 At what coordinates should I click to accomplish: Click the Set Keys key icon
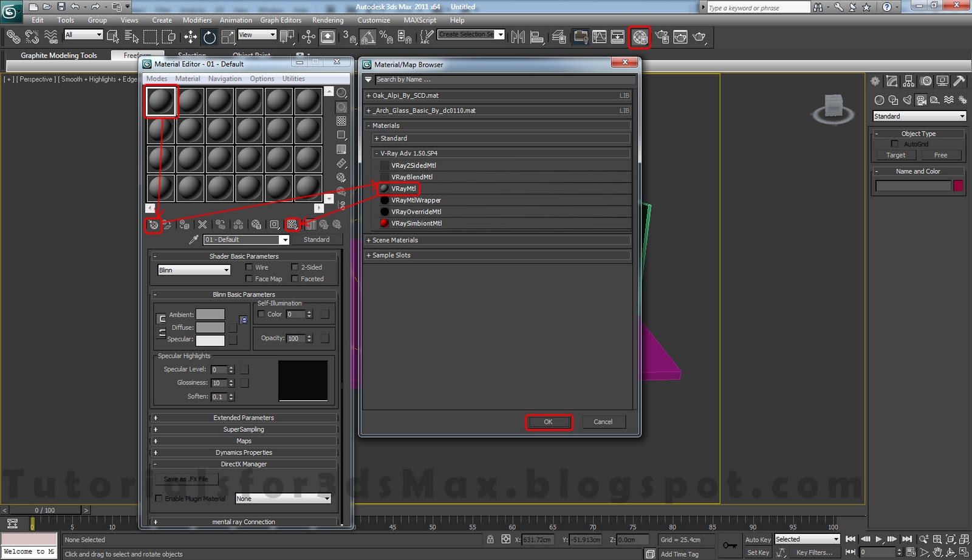(730, 545)
